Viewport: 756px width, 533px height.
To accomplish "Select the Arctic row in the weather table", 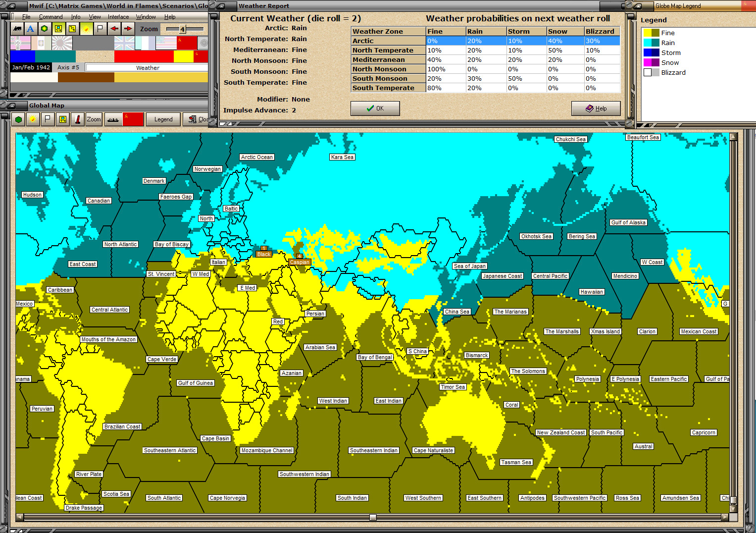I will pyautogui.click(x=486, y=41).
